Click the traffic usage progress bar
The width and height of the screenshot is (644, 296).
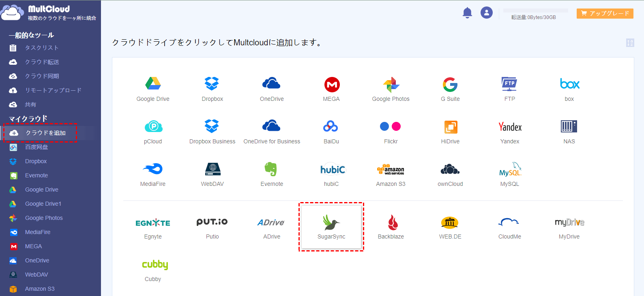[536, 11]
